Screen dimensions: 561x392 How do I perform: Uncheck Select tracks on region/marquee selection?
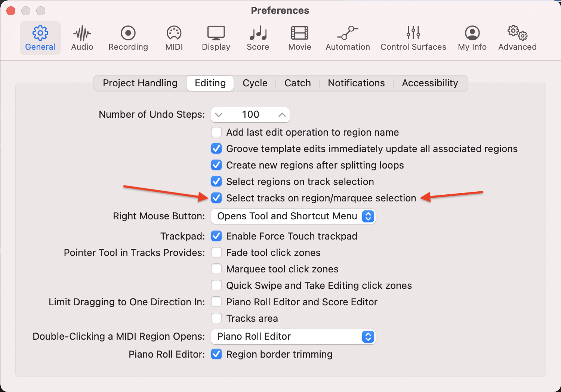(216, 198)
